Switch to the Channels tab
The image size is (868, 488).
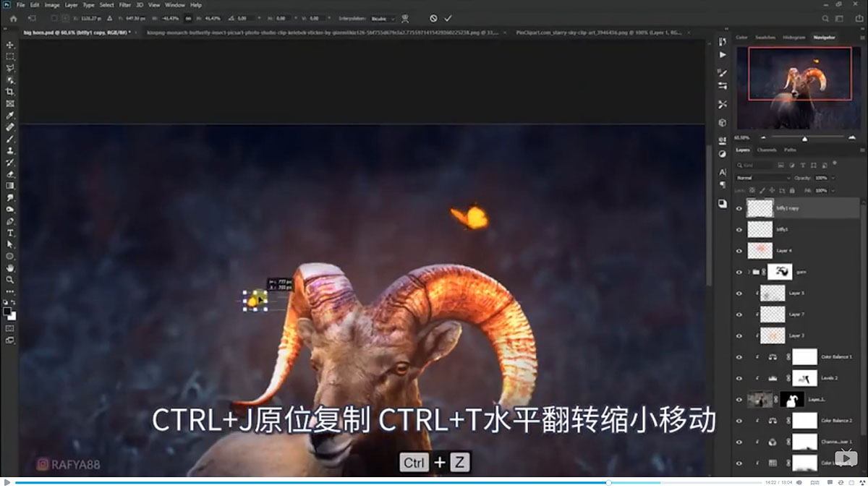(767, 150)
